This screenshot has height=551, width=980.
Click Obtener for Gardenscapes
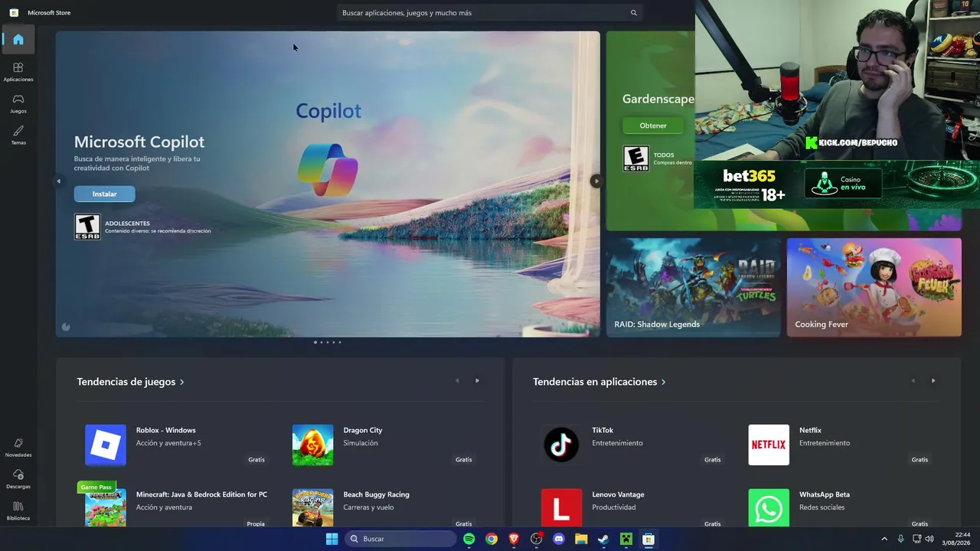coord(653,126)
